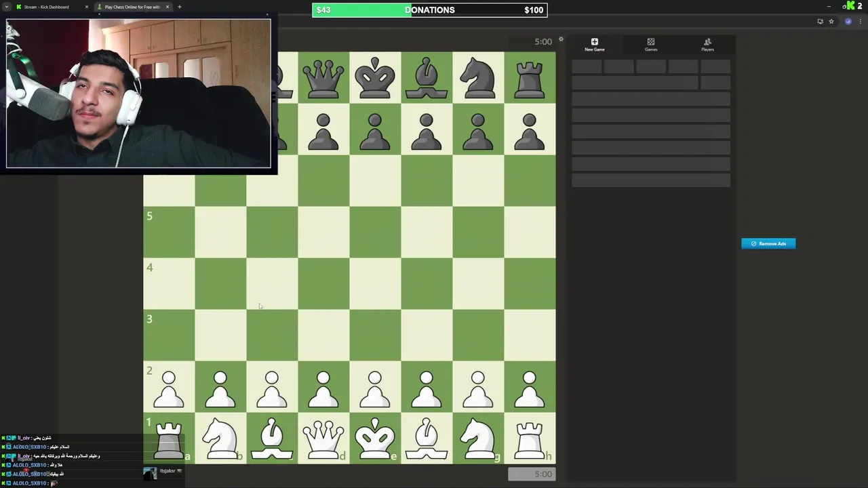
Task: Click the New Game plus icon
Action: [595, 42]
